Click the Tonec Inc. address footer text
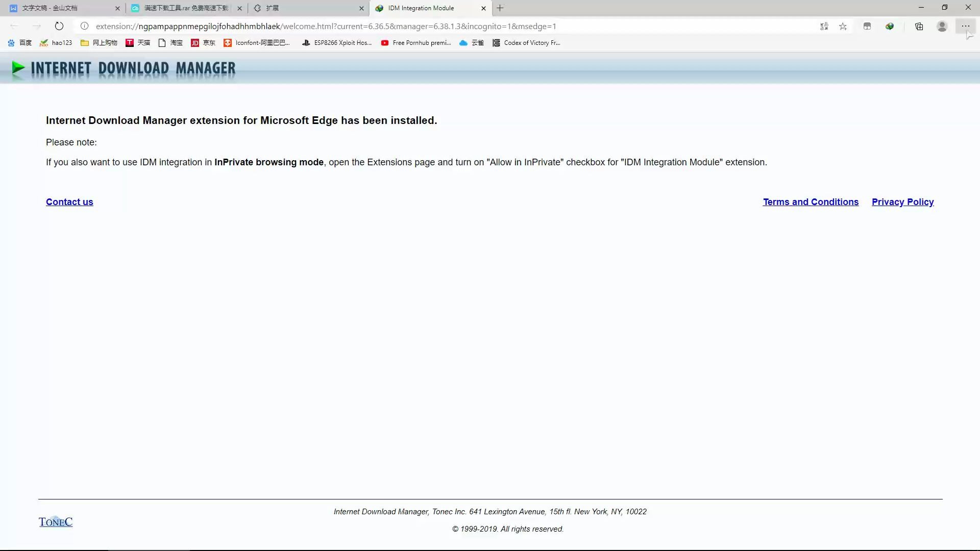Screen dimensions: 980x551 coord(490,512)
